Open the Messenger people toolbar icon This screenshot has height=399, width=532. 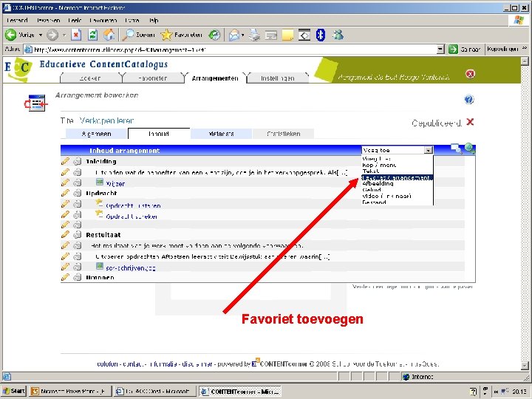pos(338,35)
